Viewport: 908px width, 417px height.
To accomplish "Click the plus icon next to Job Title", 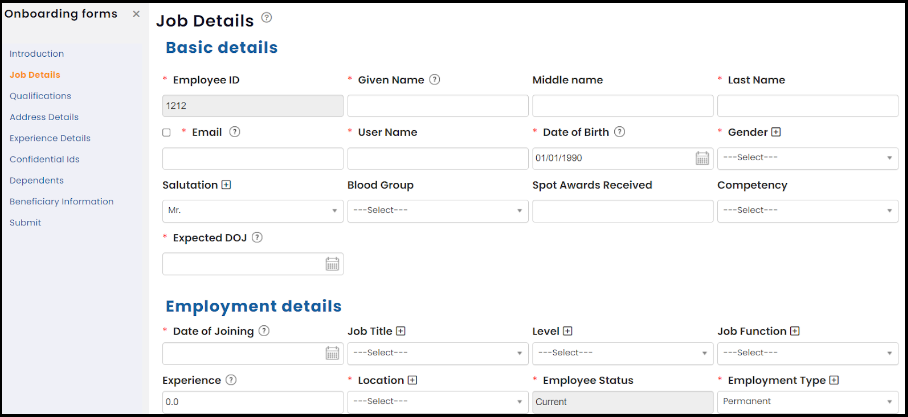I will click(401, 331).
